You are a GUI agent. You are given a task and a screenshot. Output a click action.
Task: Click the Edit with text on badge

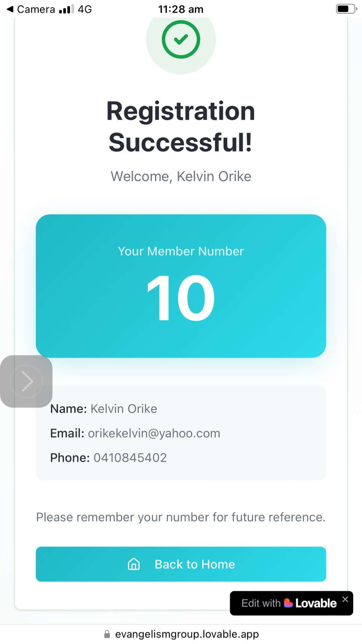click(261, 603)
